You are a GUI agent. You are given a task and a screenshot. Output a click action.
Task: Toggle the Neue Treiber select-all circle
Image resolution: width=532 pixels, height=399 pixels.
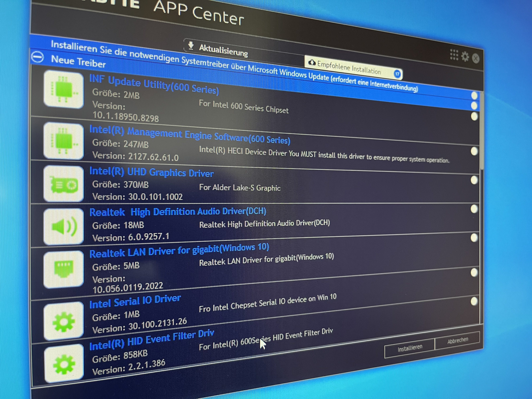474,106
